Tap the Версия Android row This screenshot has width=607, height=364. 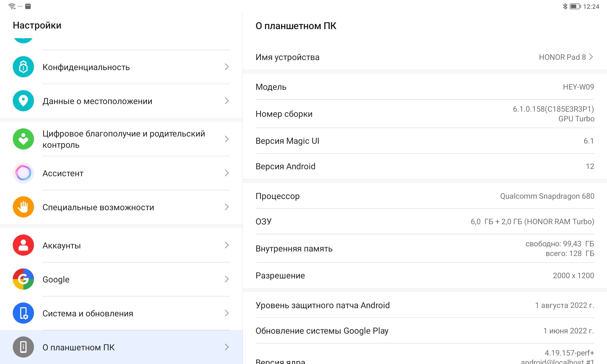click(424, 166)
